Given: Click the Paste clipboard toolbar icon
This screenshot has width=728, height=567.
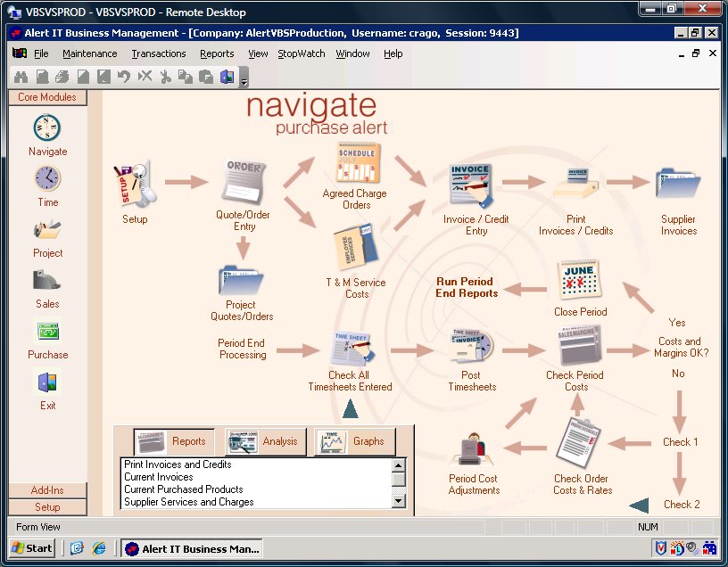Looking at the screenshot, I should coord(206,77).
